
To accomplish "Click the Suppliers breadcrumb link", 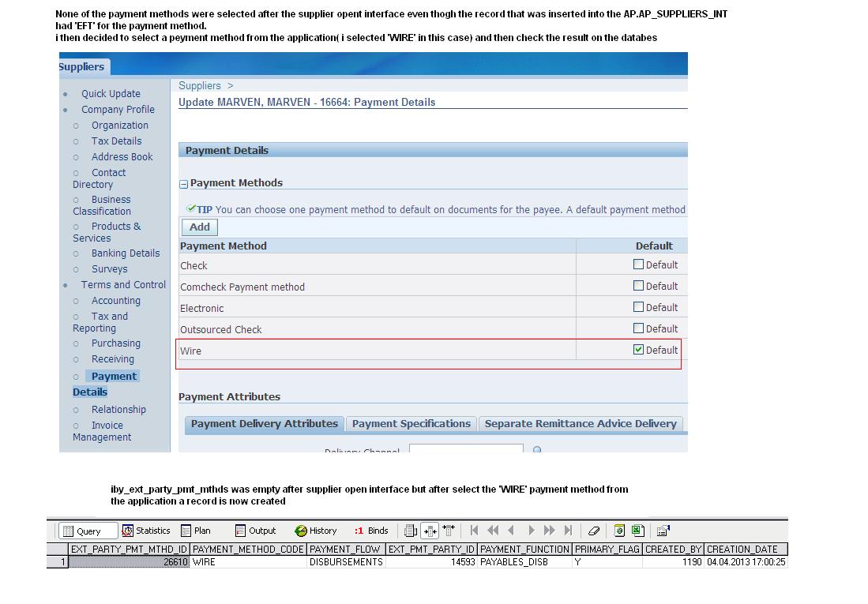I will click(x=199, y=86).
